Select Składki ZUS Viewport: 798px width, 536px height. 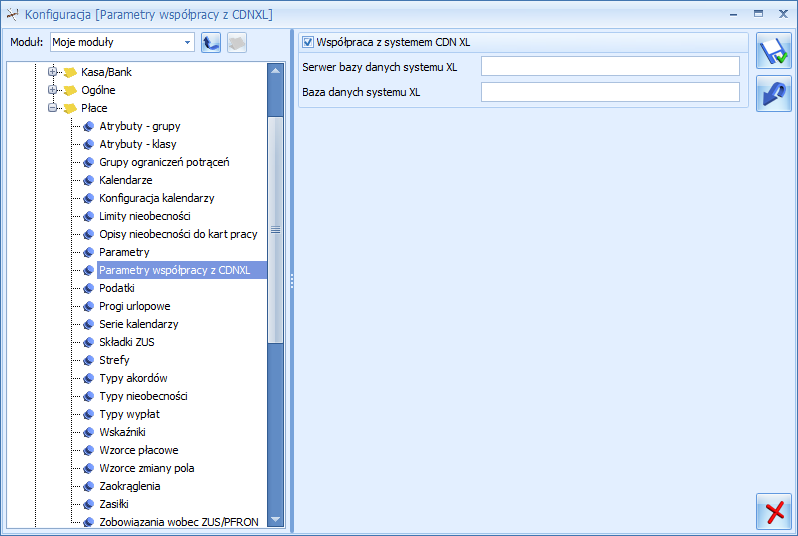pos(127,342)
